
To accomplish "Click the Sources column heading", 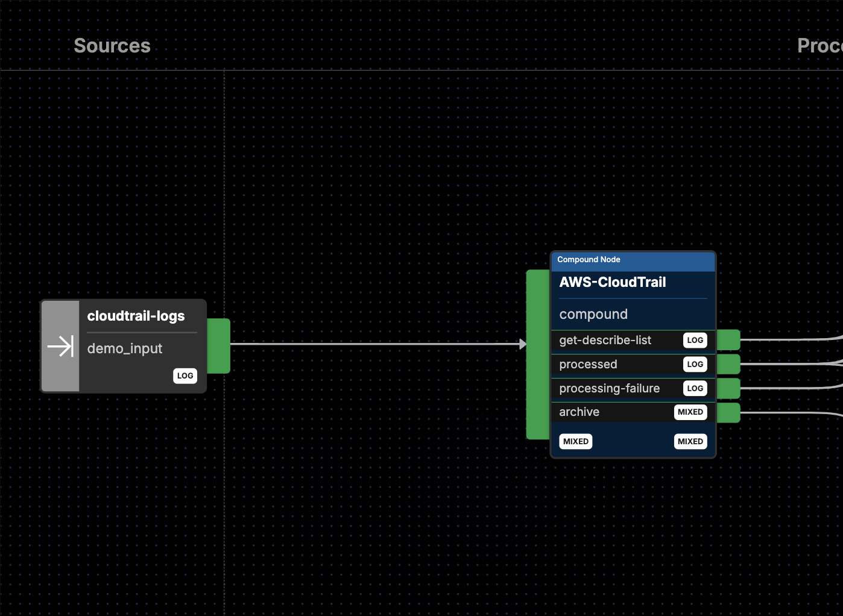I will coord(112,46).
